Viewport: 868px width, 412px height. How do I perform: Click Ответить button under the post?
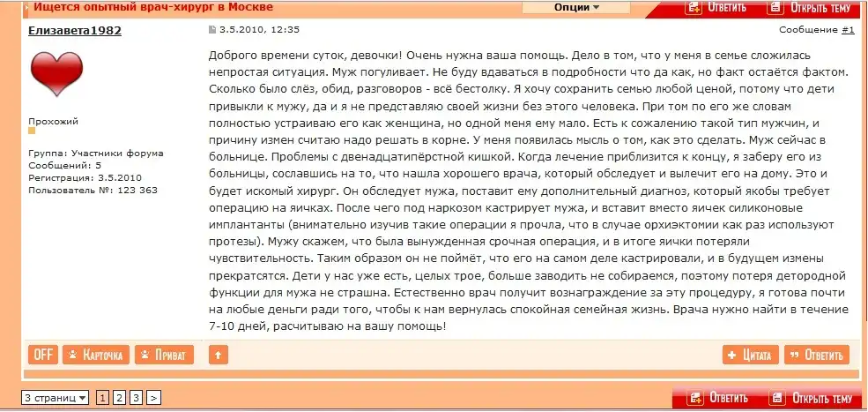817,355
